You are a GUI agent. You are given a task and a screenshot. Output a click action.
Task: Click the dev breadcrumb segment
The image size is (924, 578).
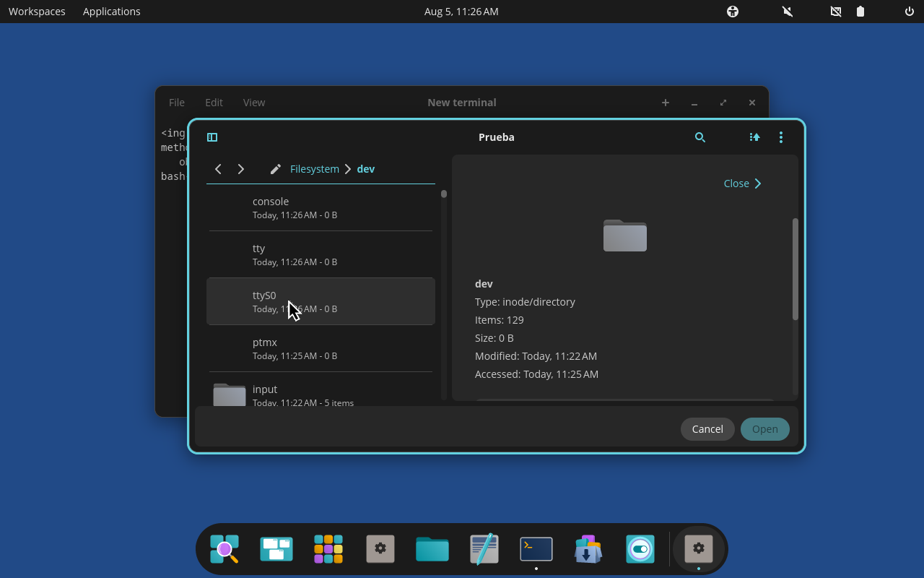pos(366,169)
